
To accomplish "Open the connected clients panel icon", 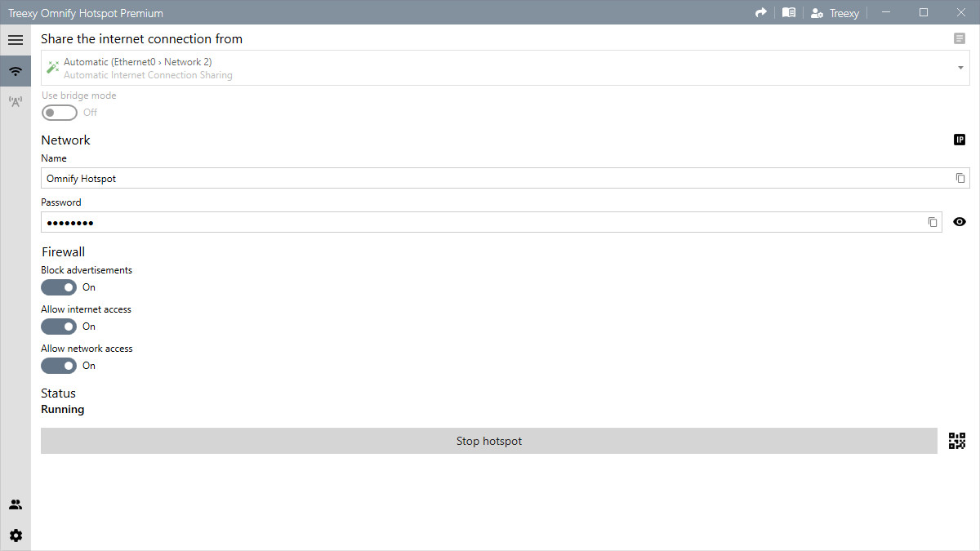I will click(x=16, y=504).
